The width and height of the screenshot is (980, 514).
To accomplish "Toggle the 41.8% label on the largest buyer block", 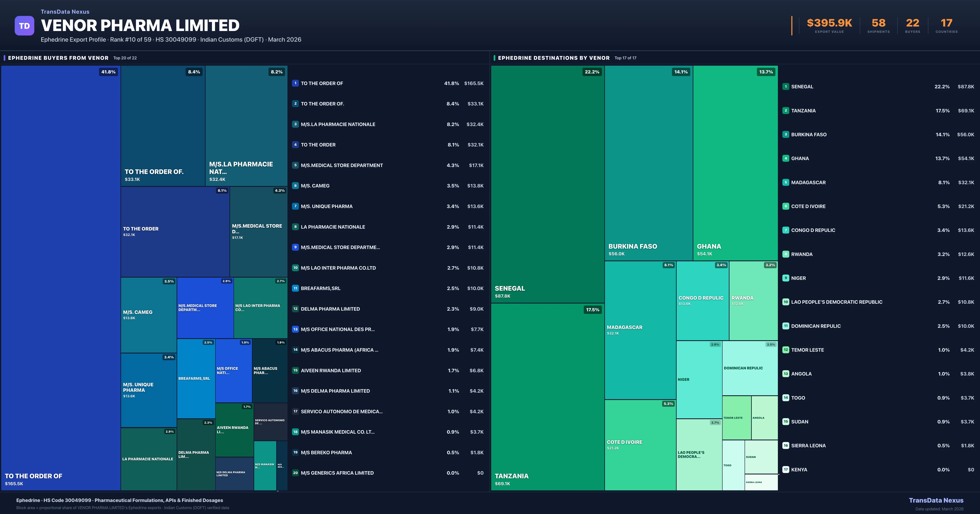I will pos(108,71).
